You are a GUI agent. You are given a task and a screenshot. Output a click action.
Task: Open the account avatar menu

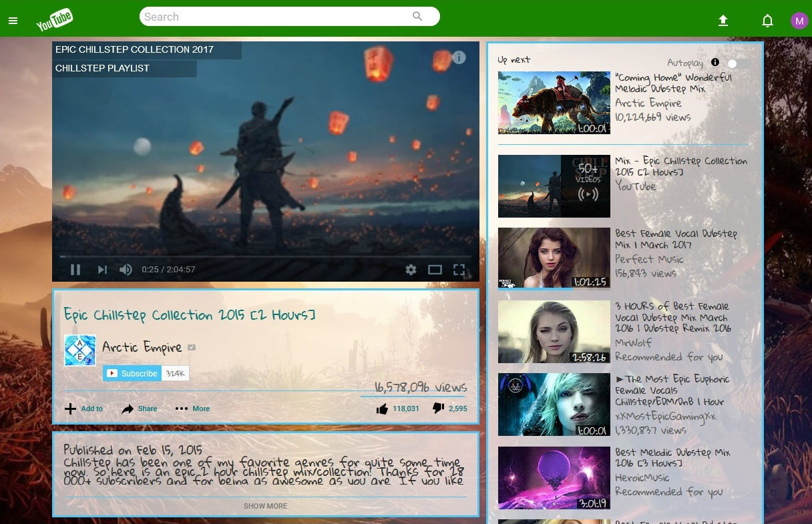[799, 21]
